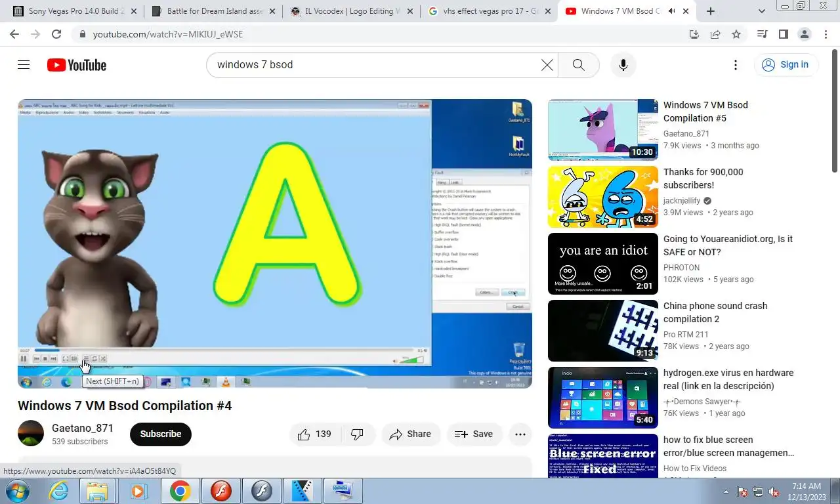840x504 pixels.
Task: Open Vegas Pro clapperboard icon in taskbar
Action: tap(303, 491)
